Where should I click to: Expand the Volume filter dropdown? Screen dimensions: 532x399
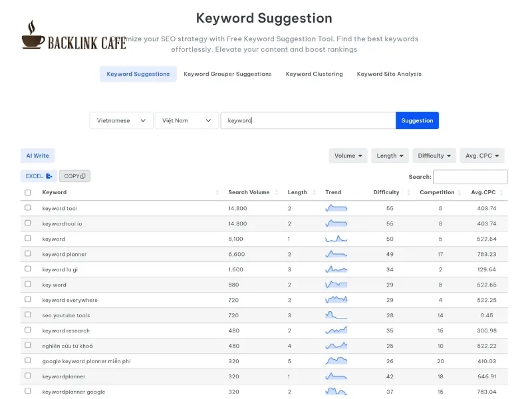(348, 156)
